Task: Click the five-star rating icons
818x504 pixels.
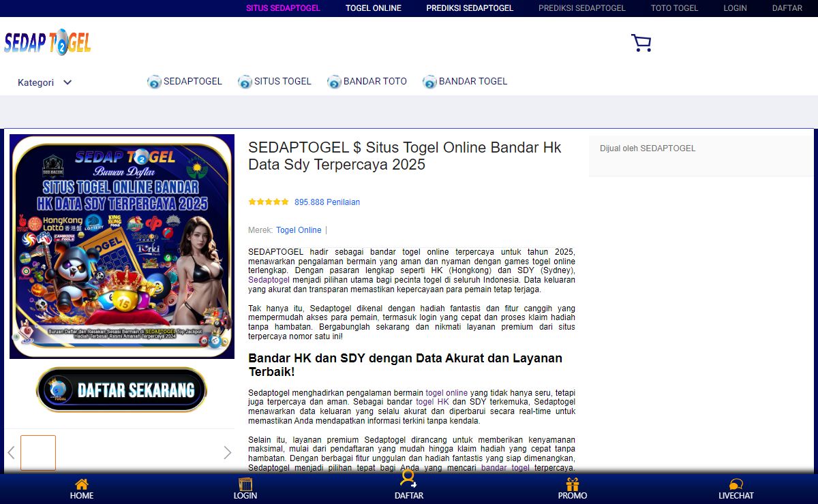Action: pos(269,202)
